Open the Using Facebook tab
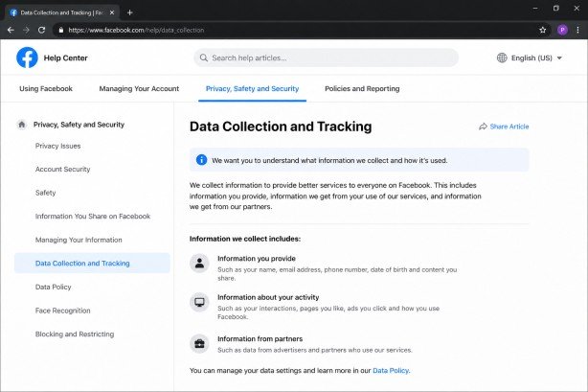The width and height of the screenshot is (588, 392). 46,88
